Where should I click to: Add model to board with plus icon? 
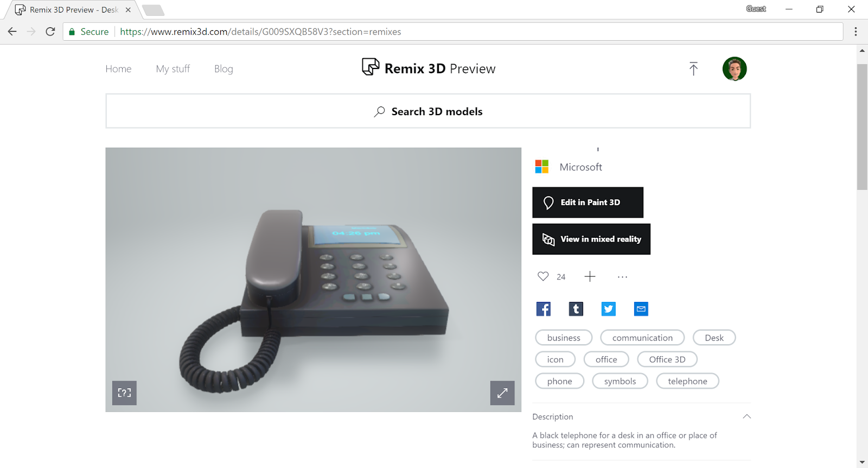click(590, 276)
